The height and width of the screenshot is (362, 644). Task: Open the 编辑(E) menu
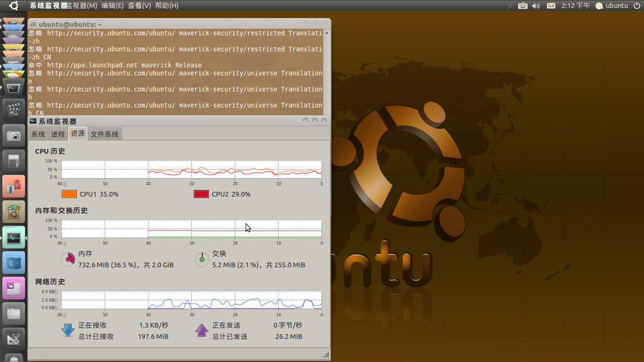click(x=113, y=6)
